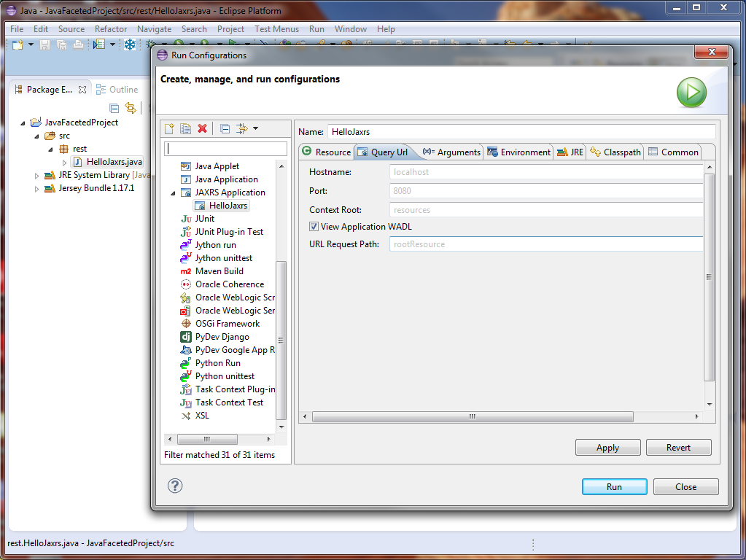
Task: Switch to the Common tab
Action: (673, 152)
